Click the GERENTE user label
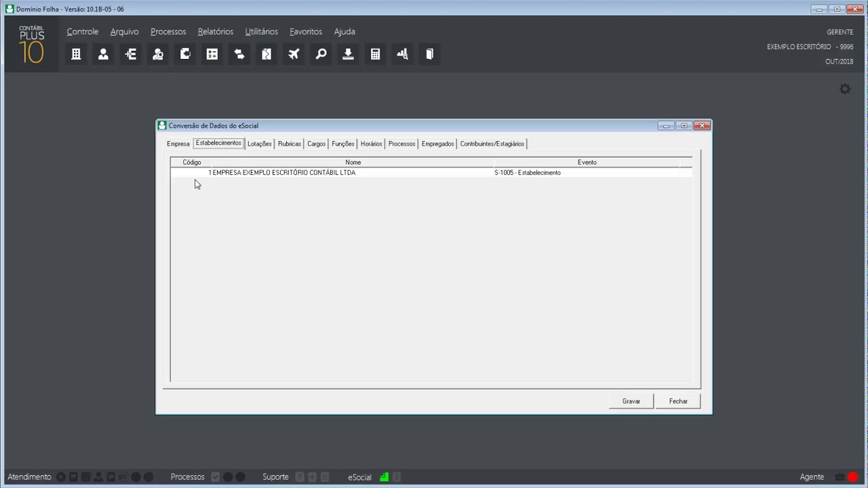Image resolution: width=868 pixels, height=488 pixels. coord(840,32)
